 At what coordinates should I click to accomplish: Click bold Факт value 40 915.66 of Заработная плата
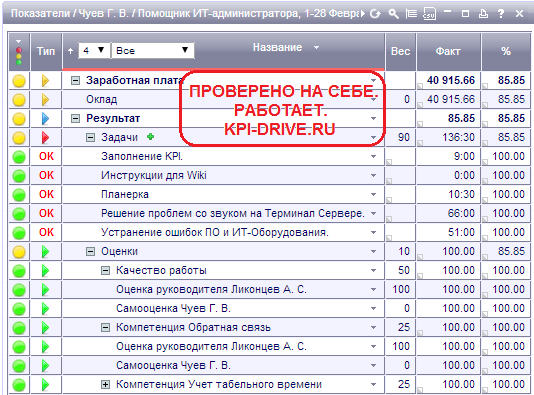pos(451,80)
